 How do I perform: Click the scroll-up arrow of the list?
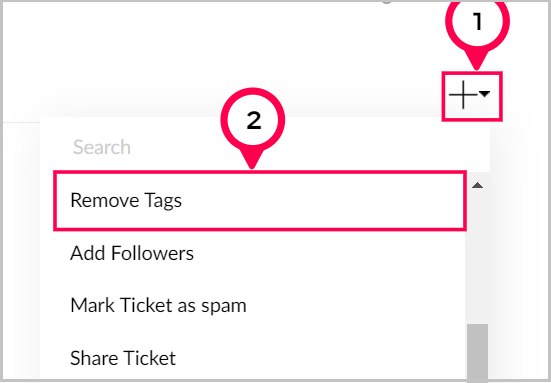pyautogui.click(x=477, y=185)
